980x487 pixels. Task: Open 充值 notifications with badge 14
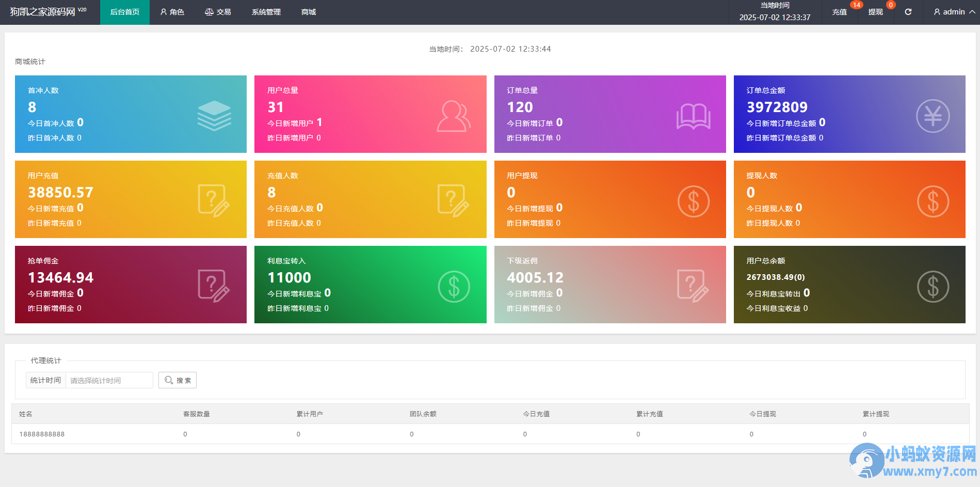click(x=840, y=12)
